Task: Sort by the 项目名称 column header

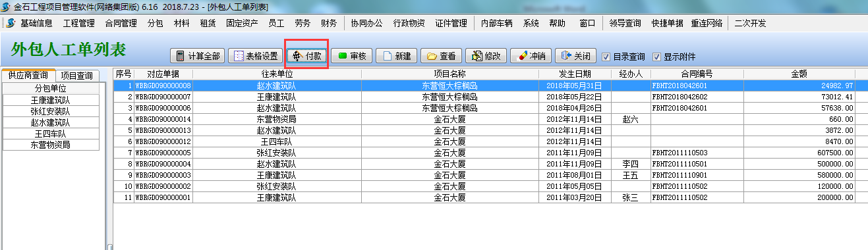Action: (x=449, y=74)
